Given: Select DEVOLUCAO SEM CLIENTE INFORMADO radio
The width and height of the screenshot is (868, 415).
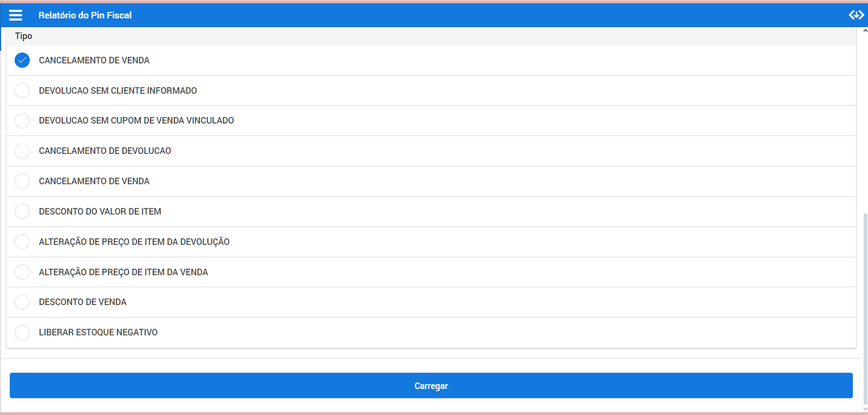Looking at the screenshot, I should click(x=22, y=90).
